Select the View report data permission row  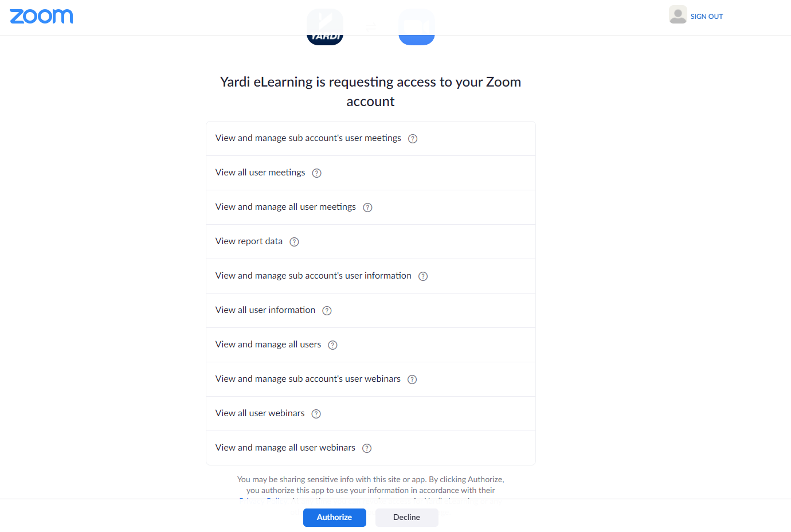click(x=371, y=242)
